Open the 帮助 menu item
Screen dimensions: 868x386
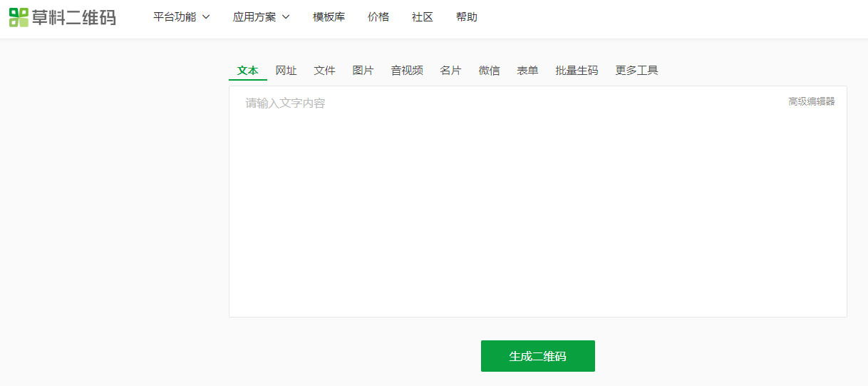coord(467,17)
